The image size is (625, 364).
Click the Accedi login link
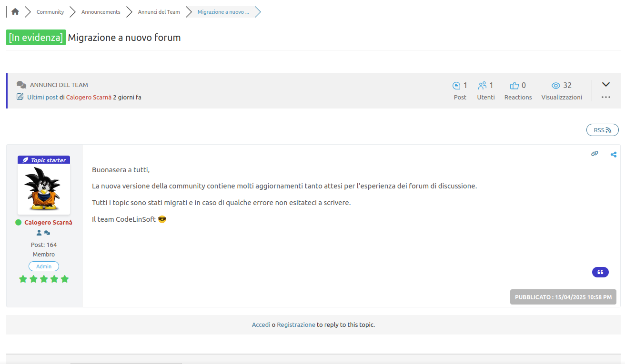261,325
